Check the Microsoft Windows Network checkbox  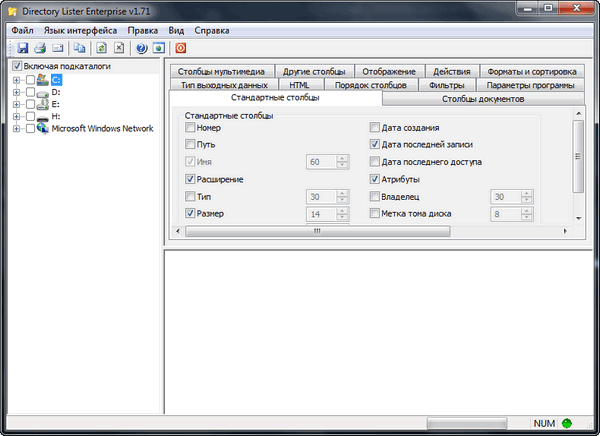tap(30, 129)
